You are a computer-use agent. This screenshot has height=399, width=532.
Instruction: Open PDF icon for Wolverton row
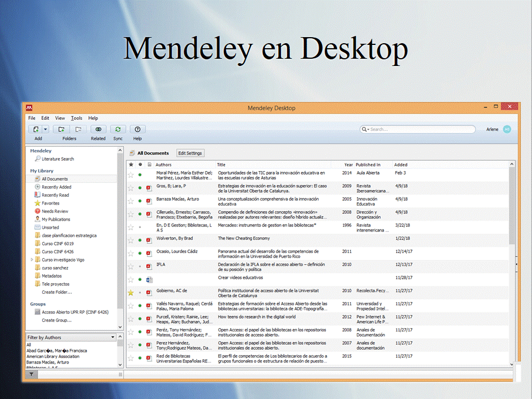coord(149,241)
